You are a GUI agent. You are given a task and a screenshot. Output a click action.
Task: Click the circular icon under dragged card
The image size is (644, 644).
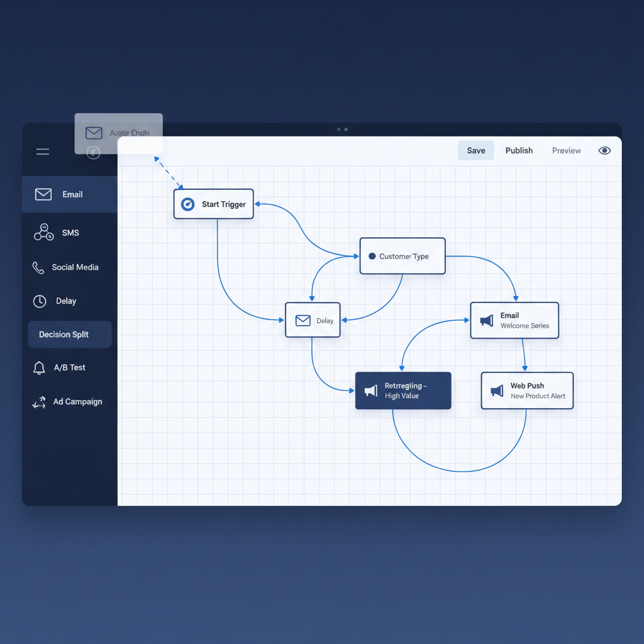pos(93,152)
